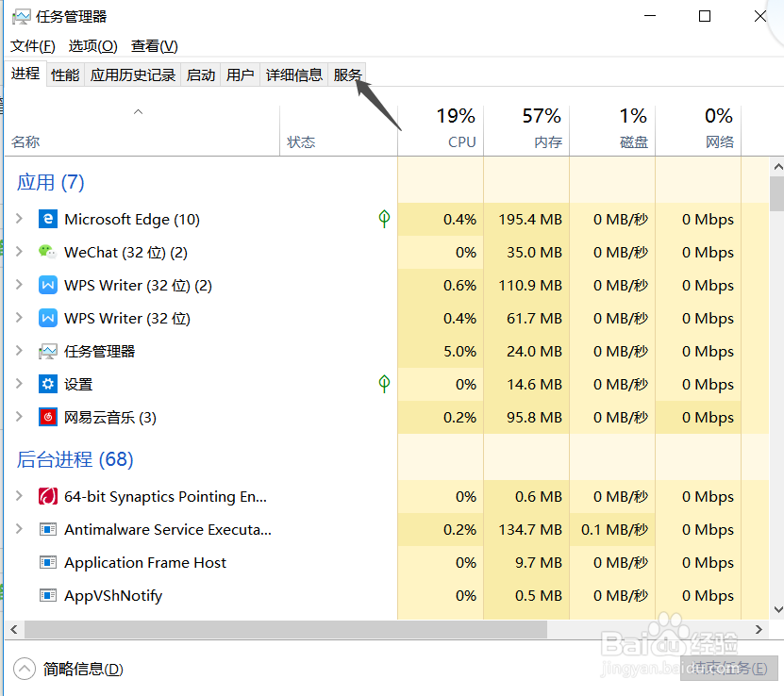Maximize the Task Manager window

(705, 16)
